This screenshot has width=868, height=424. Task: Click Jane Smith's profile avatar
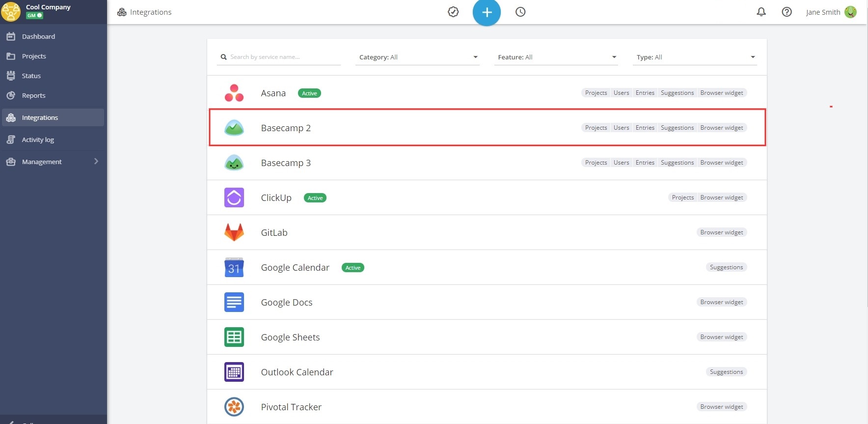[x=851, y=12]
